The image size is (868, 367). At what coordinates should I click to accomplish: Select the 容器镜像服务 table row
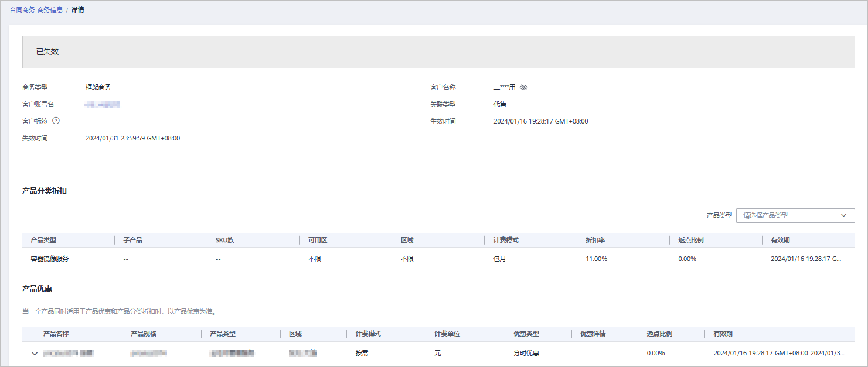(49, 259)
